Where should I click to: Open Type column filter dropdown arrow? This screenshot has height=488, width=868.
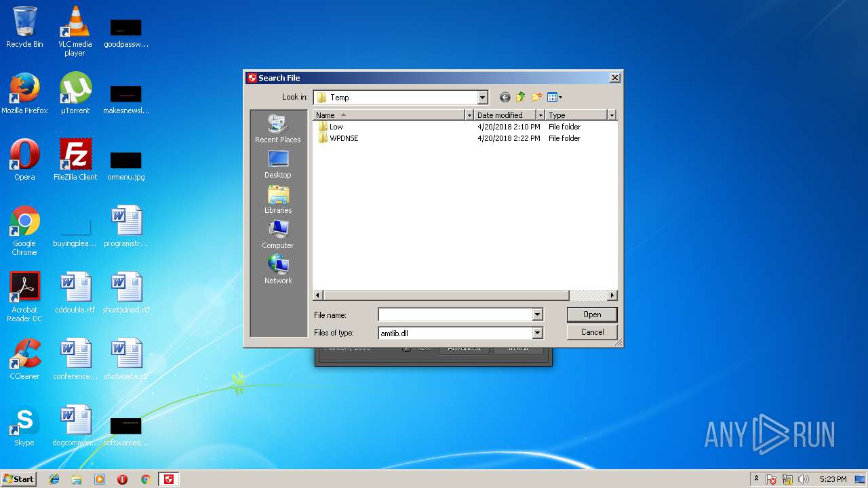click(x=612, y=115)
